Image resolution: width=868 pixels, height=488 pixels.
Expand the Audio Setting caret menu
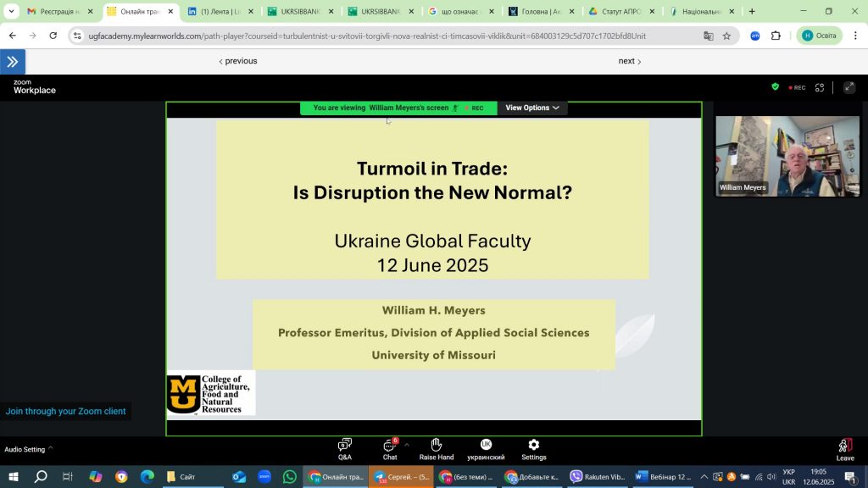pos(50,448)
